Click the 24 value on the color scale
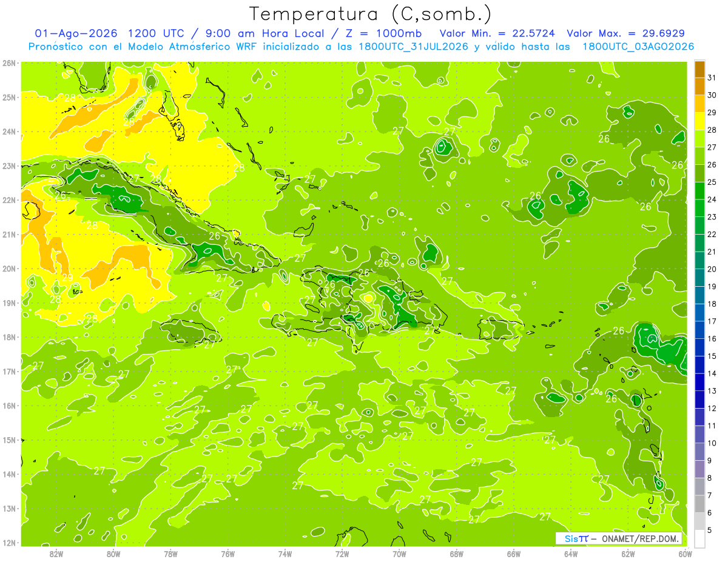This screenshot has width=728, height=562. (712, 199)
